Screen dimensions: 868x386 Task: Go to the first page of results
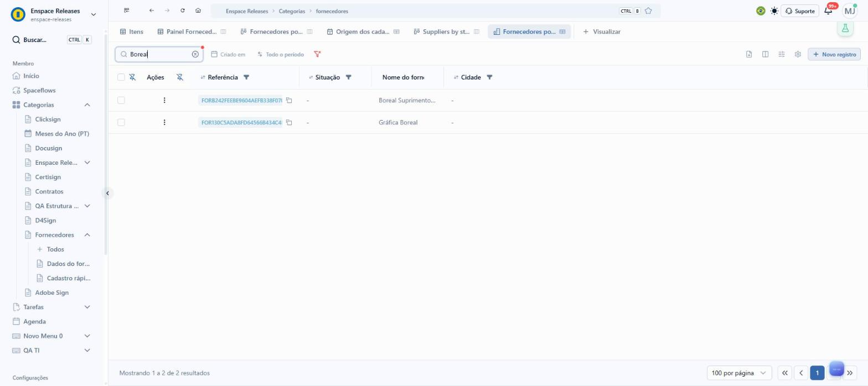coord(784,373)
